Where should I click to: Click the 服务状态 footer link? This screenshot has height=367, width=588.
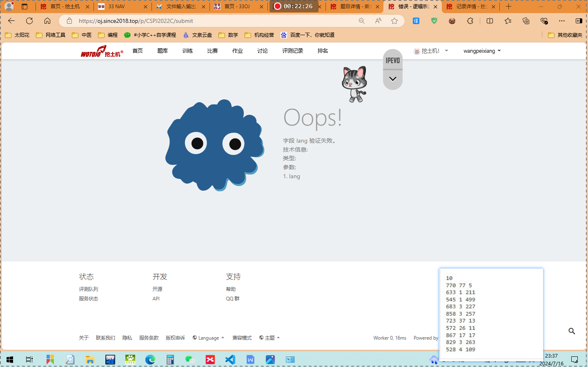89,299
